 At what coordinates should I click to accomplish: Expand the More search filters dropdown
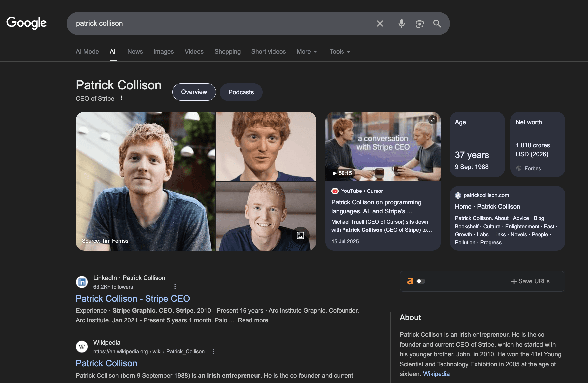pos(307,52)
